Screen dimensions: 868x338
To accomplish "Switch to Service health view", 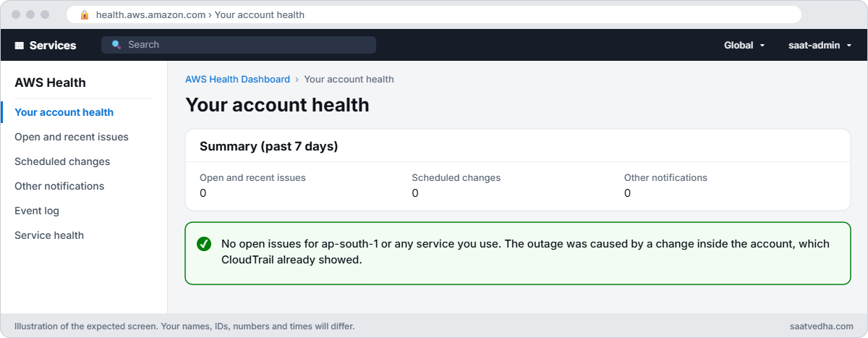I will coord(49,235).
